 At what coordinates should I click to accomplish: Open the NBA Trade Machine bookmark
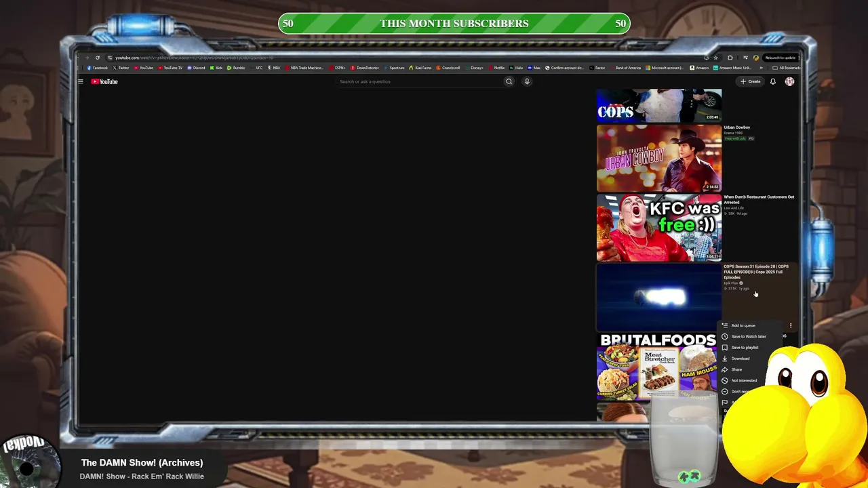[x=304, y=68]
